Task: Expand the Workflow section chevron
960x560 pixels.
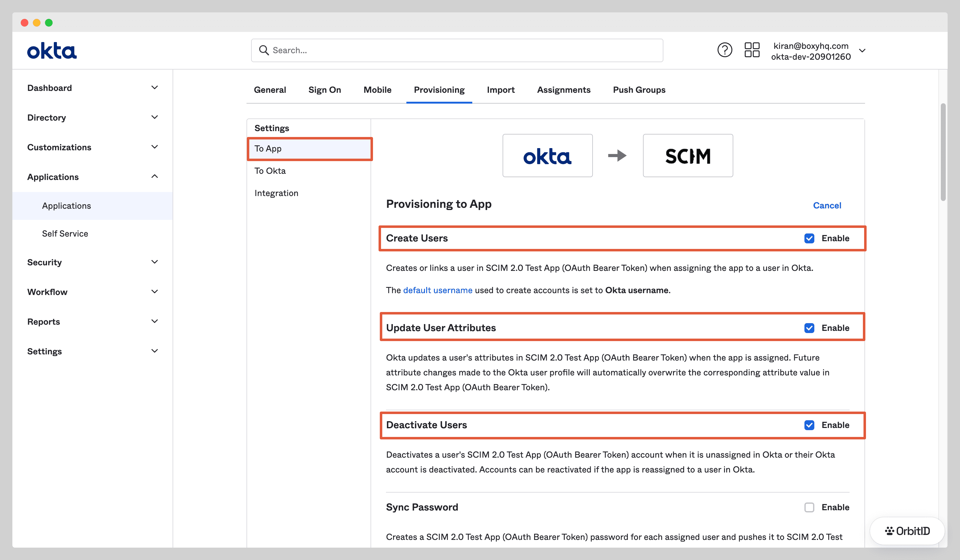Action: pos(155,292)
